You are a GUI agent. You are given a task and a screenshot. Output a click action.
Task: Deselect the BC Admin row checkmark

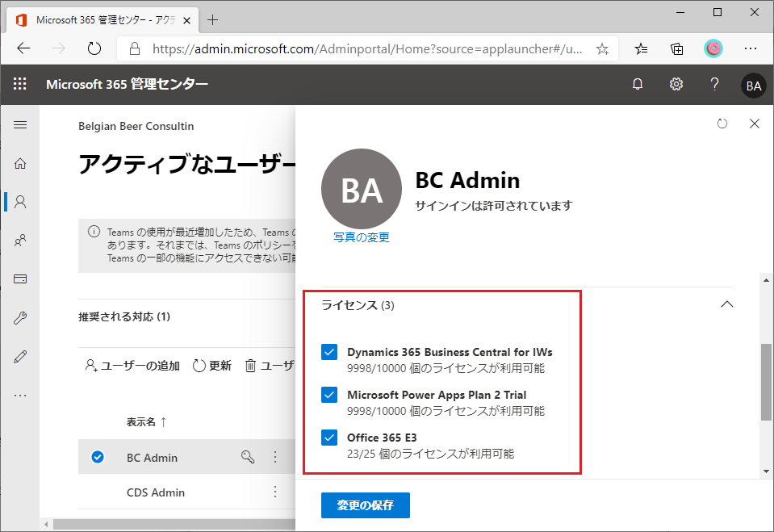click(98, 457)
